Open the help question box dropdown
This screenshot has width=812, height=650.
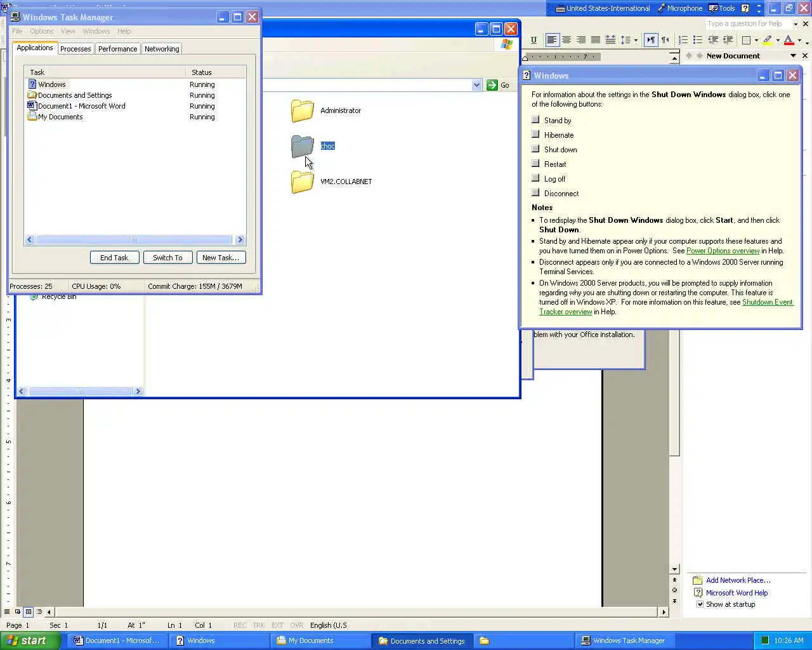click(x=796, y=24)
